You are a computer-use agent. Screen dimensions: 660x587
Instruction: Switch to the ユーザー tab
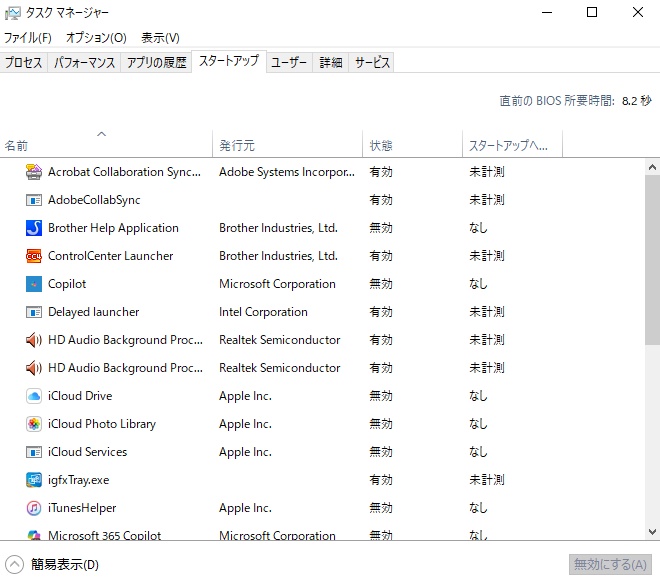[289, 63]
